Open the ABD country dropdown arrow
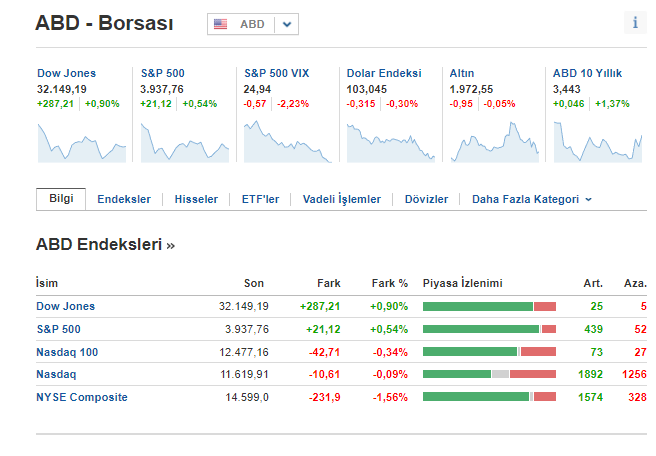Viewport: 656px width, 456px height. [288, 24]
